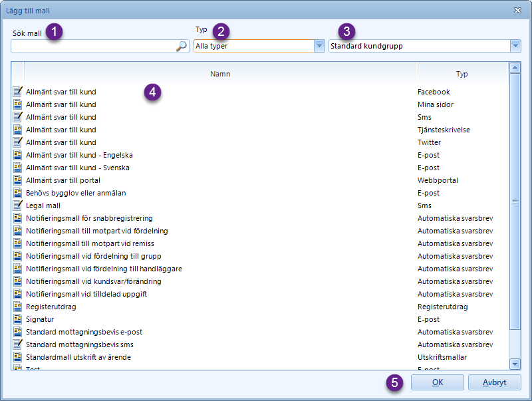Click icon of Facebook 'Allmänt svar till kund' row
Image resolution: width=532 pixels, height=401 pixels.
tap(18, 92)
